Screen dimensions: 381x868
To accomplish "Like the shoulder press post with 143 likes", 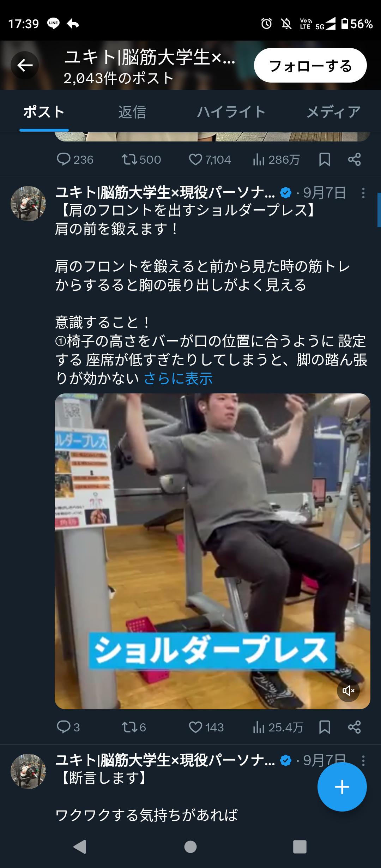I will [x=206, y=728].
